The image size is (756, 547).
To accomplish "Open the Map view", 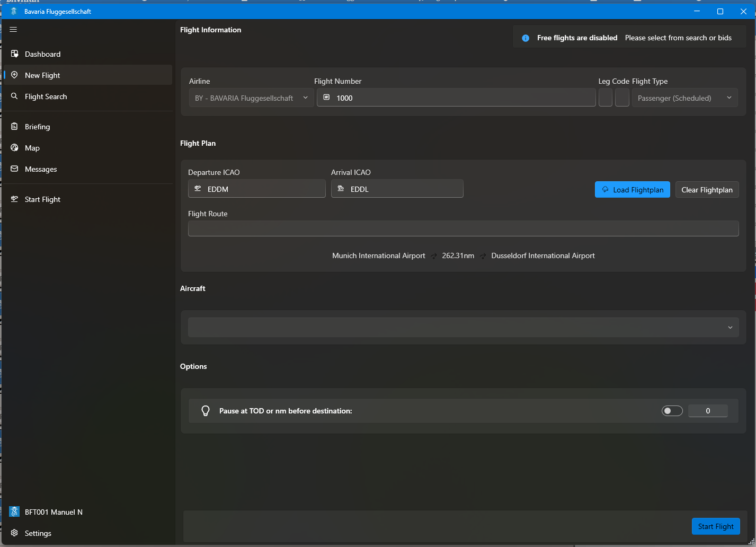I will (88, 148).
